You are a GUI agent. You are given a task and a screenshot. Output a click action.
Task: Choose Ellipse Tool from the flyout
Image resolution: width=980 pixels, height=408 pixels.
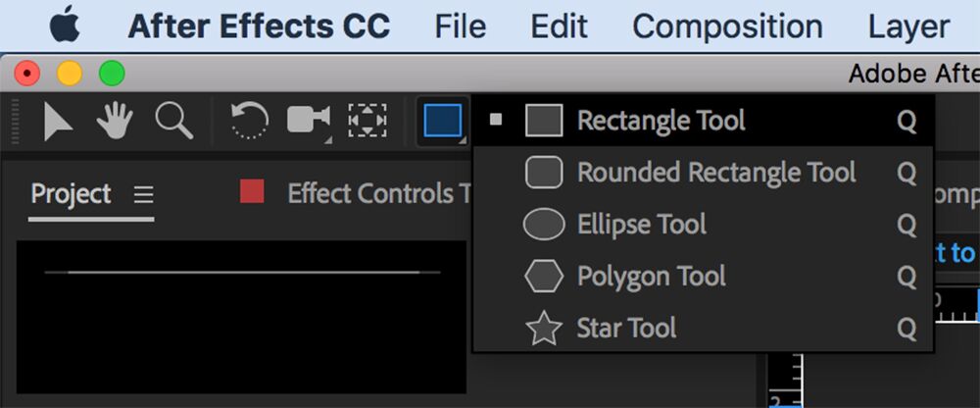tap(642, 225)
